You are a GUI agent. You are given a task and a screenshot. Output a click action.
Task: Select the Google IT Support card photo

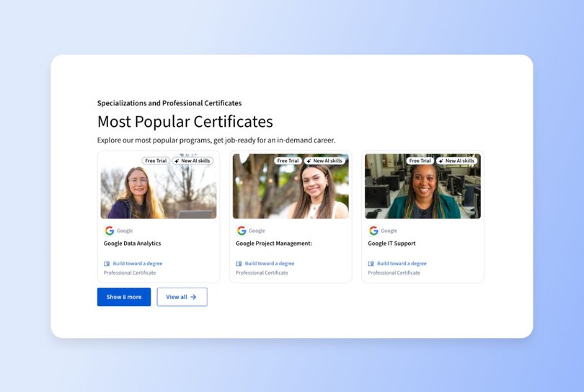422,186
